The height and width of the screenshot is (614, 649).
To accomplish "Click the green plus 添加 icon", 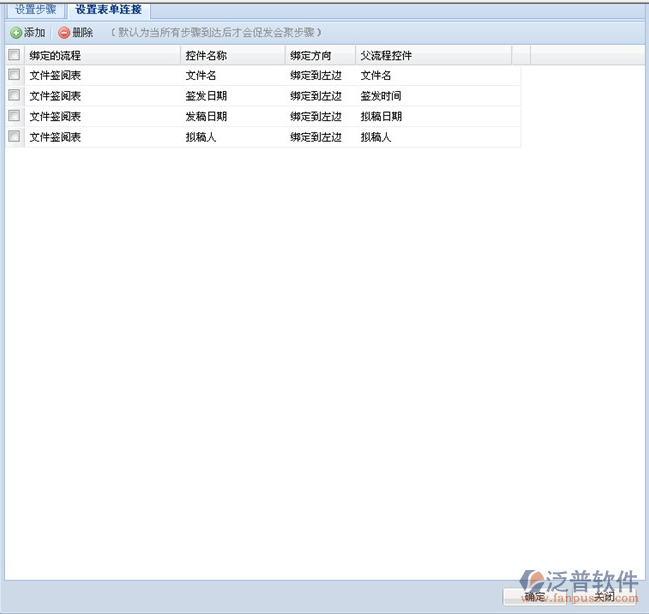I will point(16,33).
